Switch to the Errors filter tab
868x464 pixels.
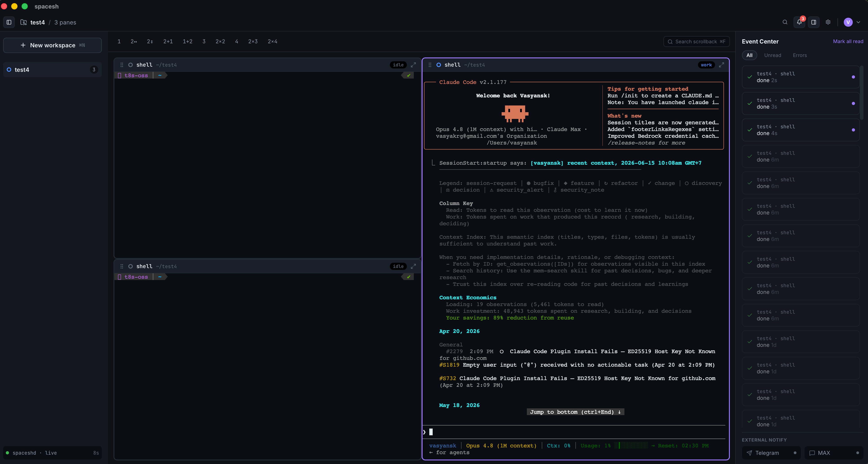click(800, 55)
